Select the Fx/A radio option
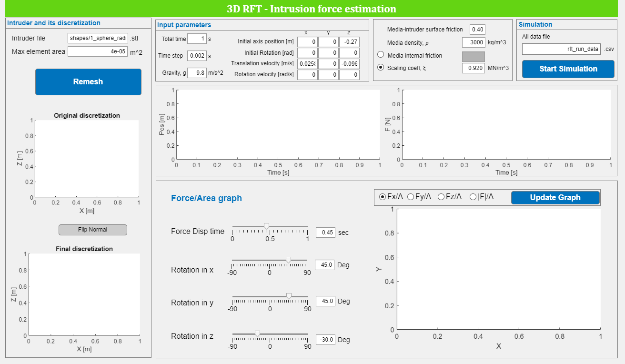This screenshot has width=625, height=364. 383,197
